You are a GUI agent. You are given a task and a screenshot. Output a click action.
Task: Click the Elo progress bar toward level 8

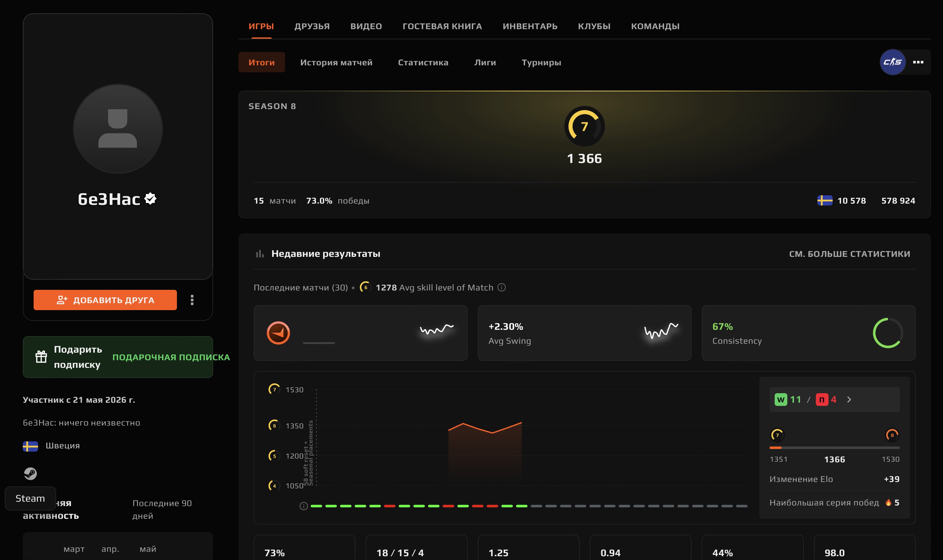835,447
